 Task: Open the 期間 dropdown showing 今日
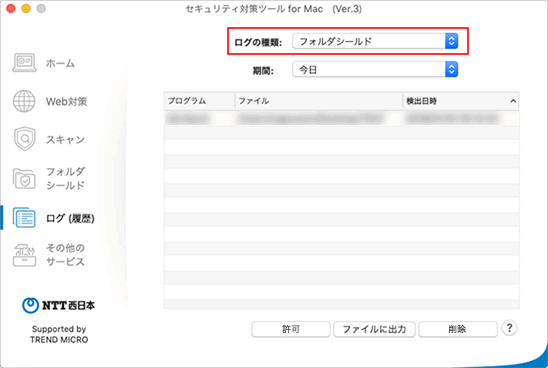point(375,70)
